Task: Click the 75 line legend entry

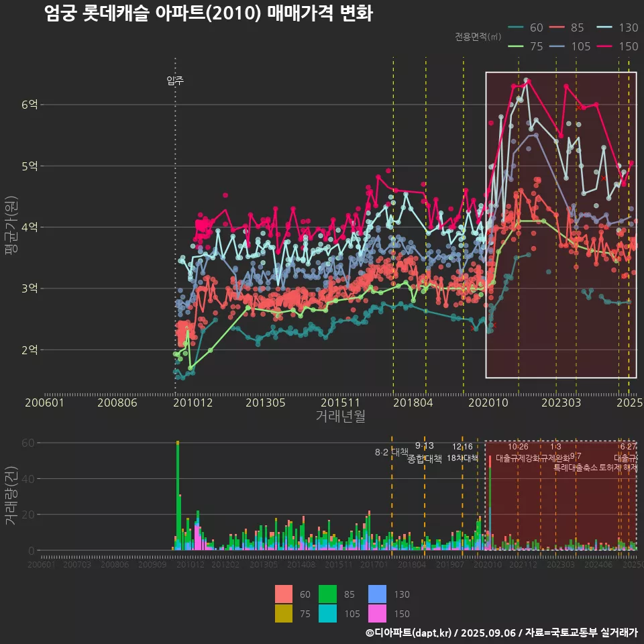Action: click(526, 46)
